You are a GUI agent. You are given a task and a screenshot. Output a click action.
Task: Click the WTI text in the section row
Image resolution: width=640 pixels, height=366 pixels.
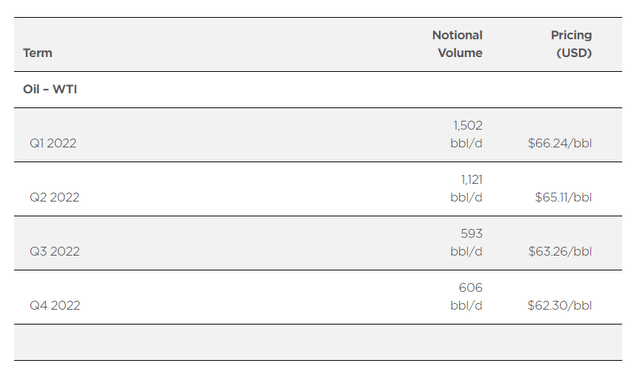coord(64,89)
